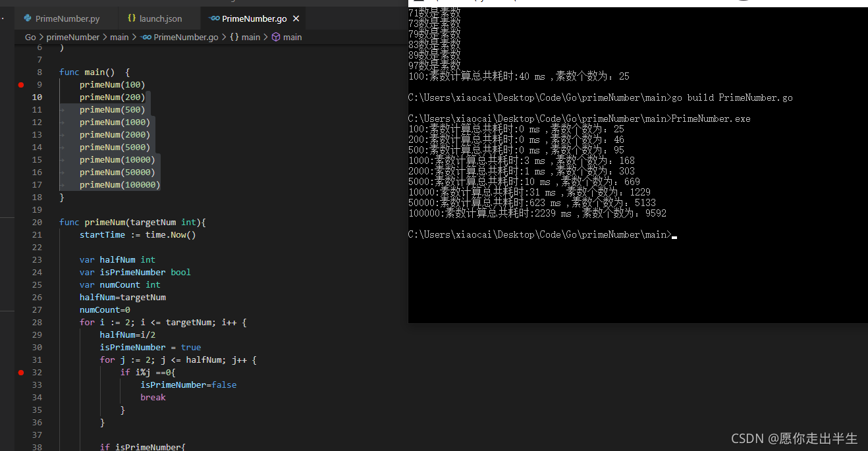The height and width of the screenshot is (451, 868).
Task: Click terminal result line for 5000 showing 669
Action: [x=524, y=182]
